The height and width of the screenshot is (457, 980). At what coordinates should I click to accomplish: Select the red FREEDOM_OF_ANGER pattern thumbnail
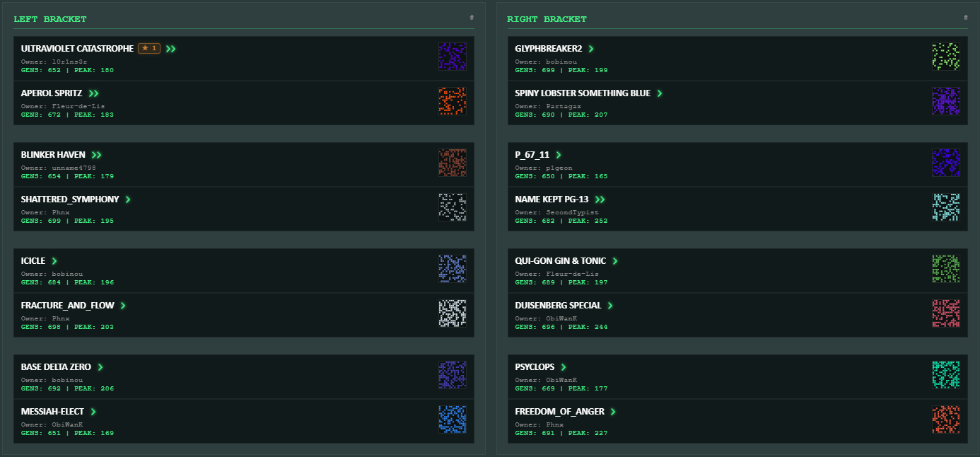946,420
